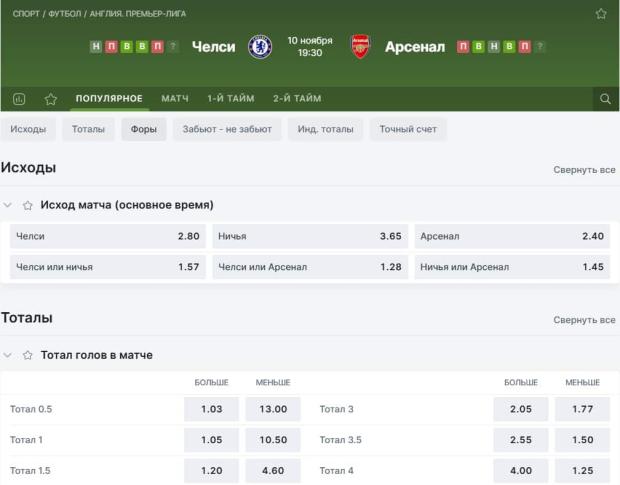Bet on Челси win at 2.80
Viewport: 620px width, 485px height.
coord(108,237)
